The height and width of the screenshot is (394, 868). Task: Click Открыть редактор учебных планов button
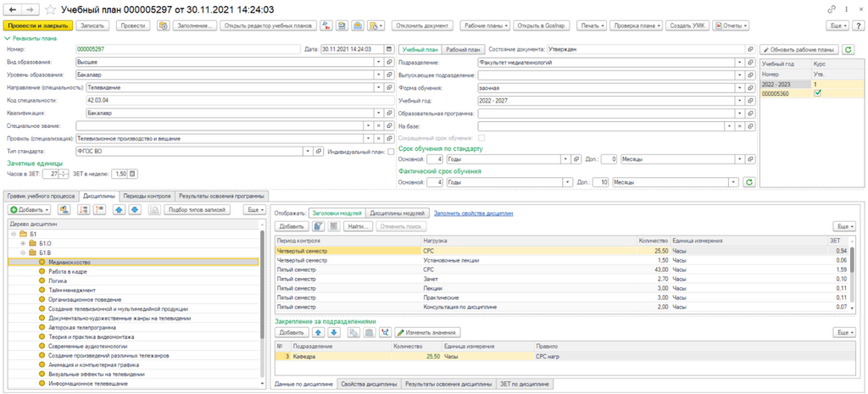coord(269,25)
